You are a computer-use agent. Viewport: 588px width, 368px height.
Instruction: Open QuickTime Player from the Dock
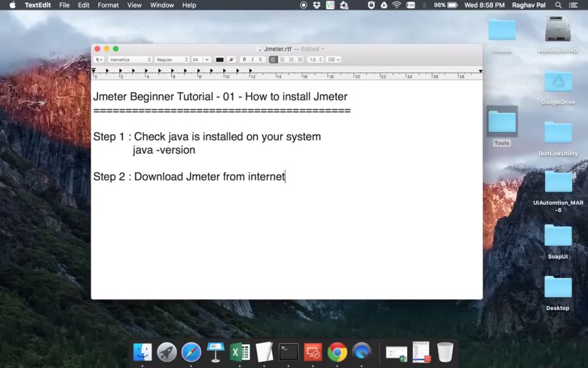click(x=361, y=352)
